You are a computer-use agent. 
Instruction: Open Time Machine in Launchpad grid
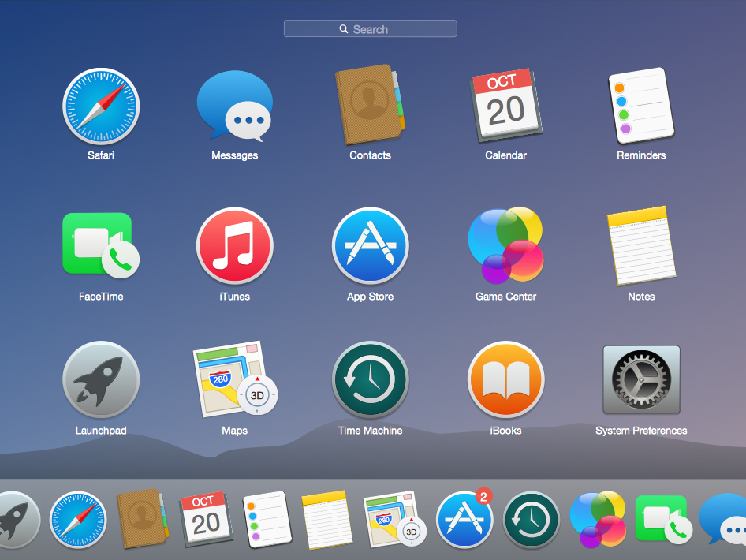[370, 379]
